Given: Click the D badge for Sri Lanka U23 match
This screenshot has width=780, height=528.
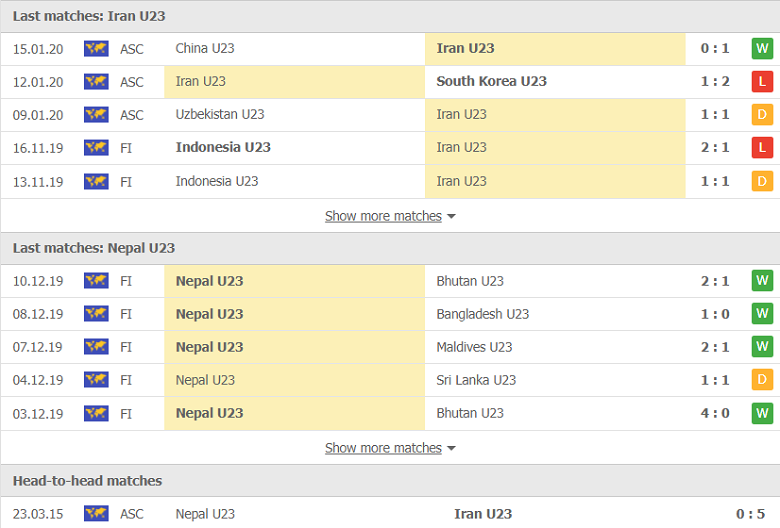Looking at the screenshot, I should click(x=762, y=380).
